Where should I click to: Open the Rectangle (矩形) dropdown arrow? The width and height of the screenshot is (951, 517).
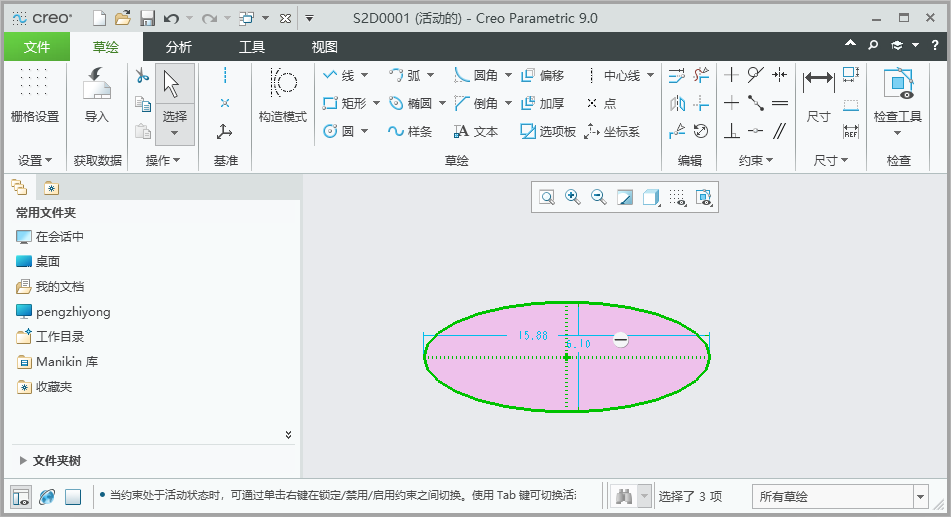[x=377, y=103]
